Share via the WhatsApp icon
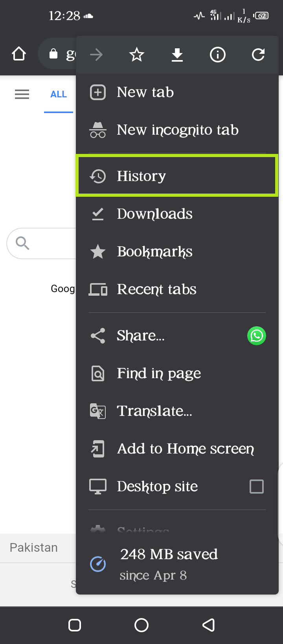 (x=257, y=336)
